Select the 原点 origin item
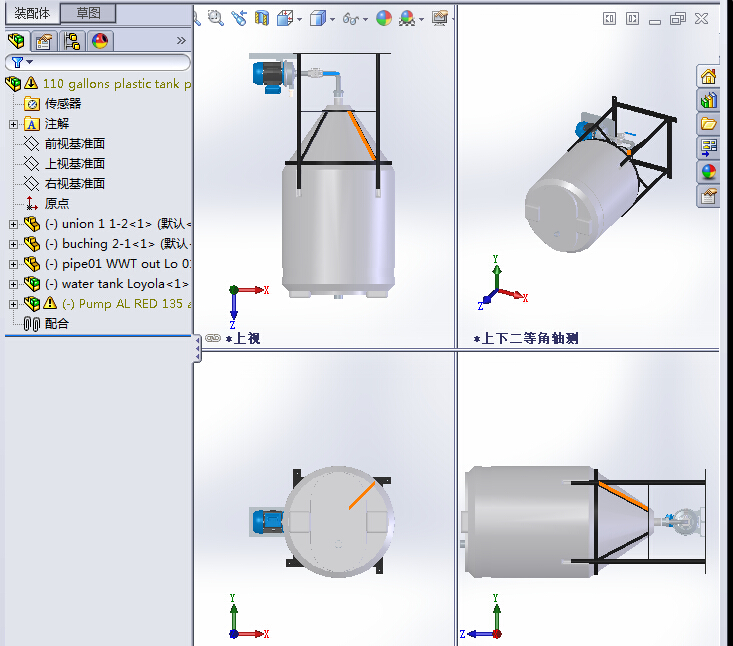This screenshot has width=733, height=646. pos(57,204)
